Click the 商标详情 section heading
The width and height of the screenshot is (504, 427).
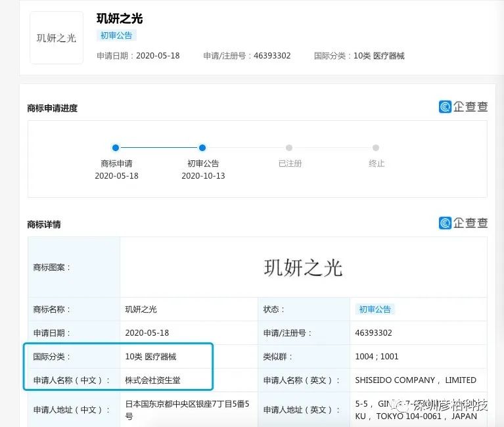(x=44, y=224)
